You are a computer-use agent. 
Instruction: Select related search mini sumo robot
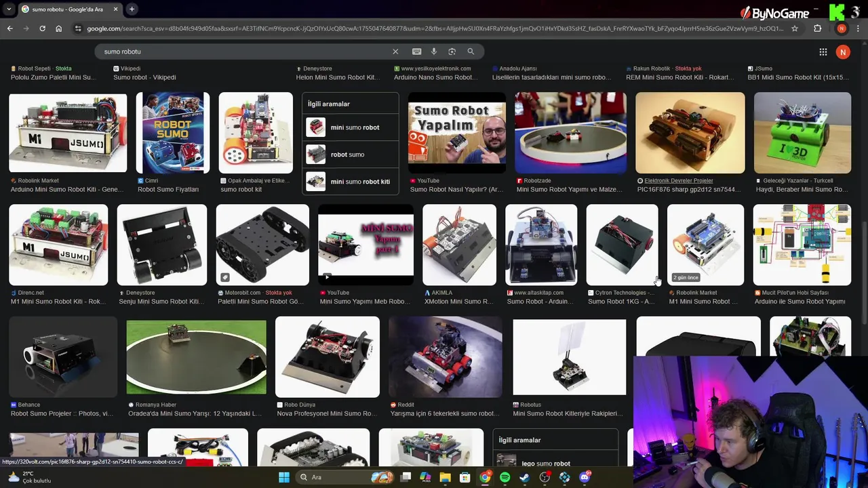[x=351, y=127]
